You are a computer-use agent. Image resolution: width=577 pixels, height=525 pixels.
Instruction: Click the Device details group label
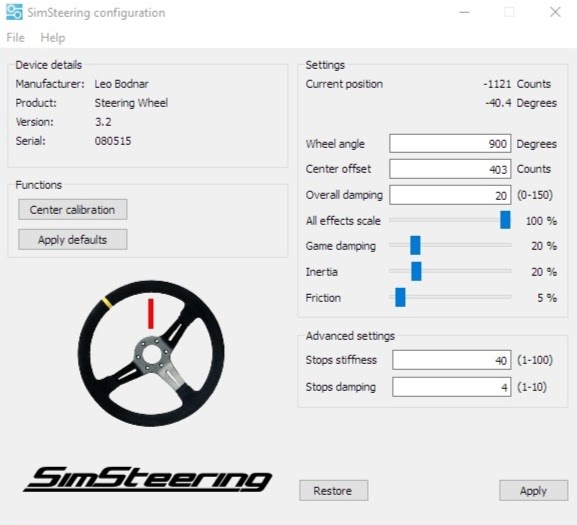coord(49,65)
